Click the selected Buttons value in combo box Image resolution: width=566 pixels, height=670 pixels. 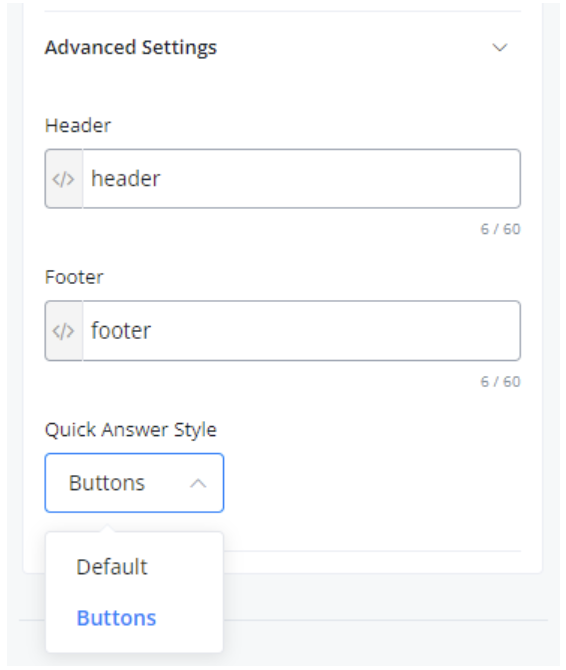click(107, 483)
